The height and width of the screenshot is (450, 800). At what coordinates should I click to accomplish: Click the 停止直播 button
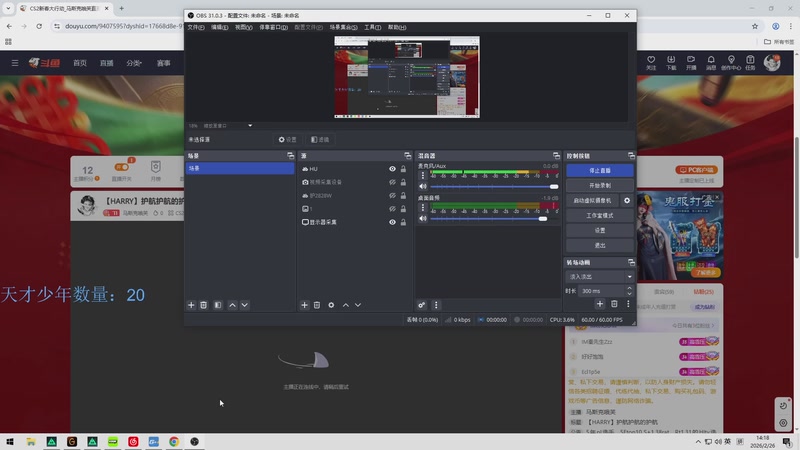pos(600,170)
